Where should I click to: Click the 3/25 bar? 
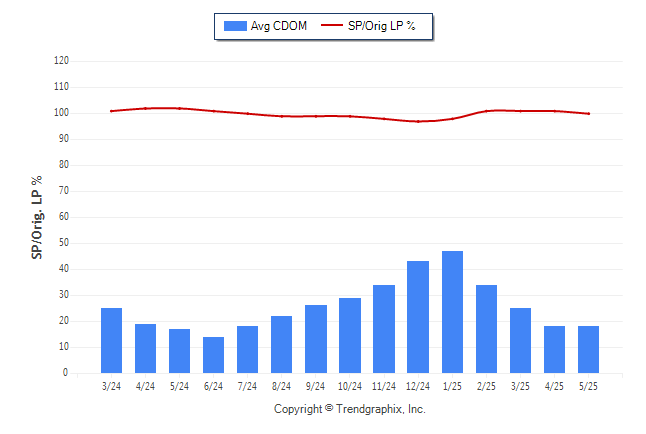520,340
